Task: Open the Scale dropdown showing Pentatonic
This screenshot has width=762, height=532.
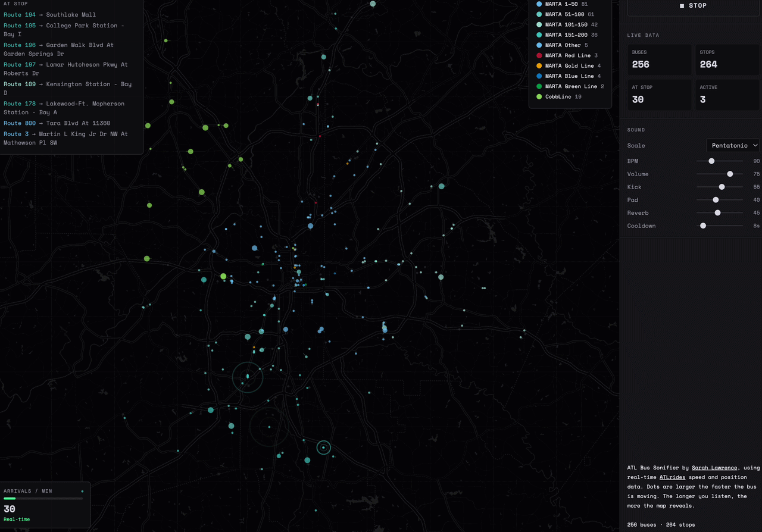Action: coord(733,145)
